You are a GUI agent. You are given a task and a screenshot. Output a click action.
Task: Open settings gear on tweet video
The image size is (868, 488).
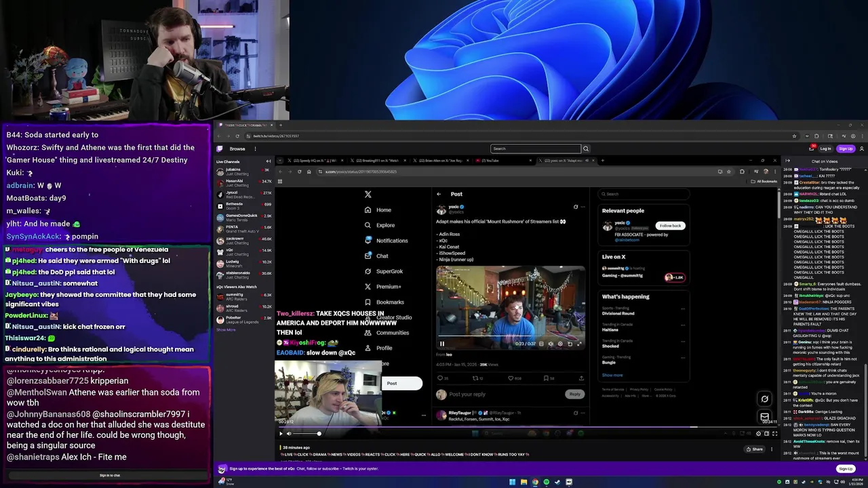click(x=560, y=344)
